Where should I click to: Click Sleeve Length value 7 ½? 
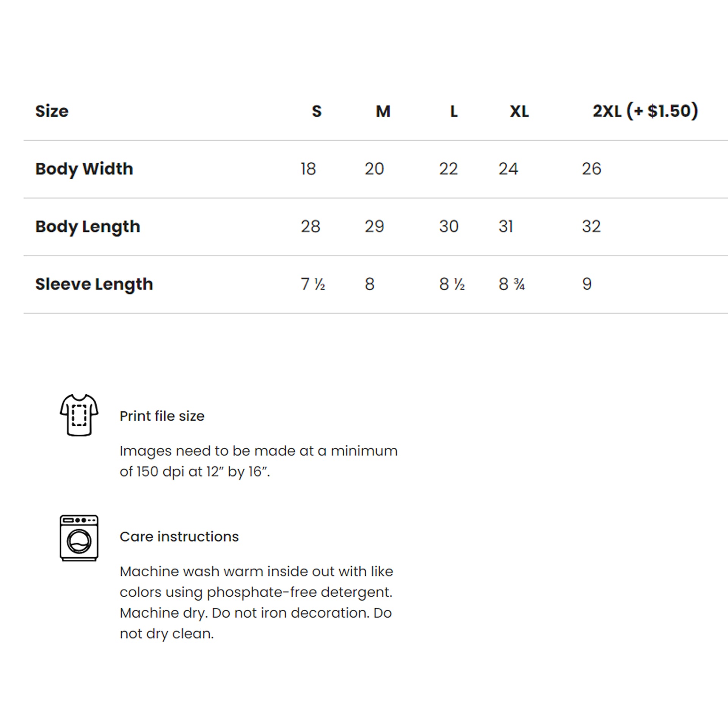(x=313, y=284)
